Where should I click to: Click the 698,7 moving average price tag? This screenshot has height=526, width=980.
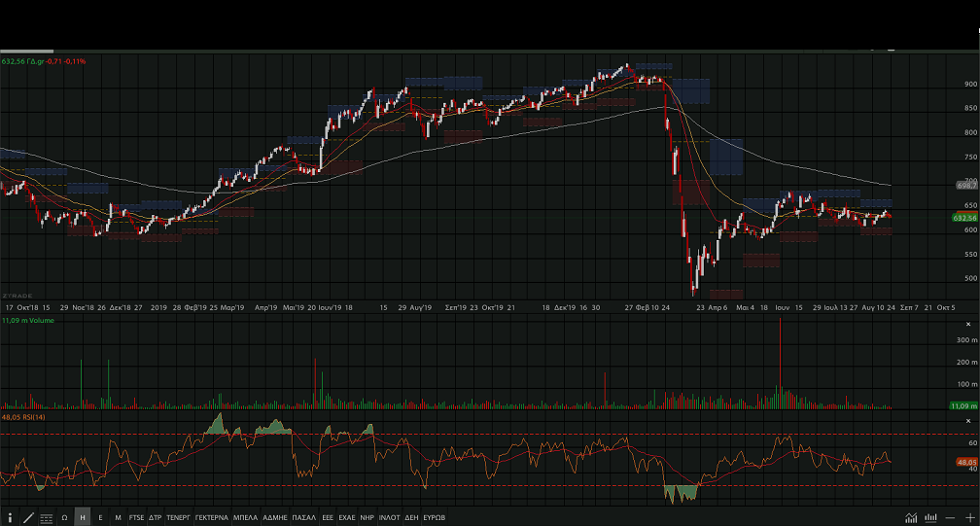(966, 186)
